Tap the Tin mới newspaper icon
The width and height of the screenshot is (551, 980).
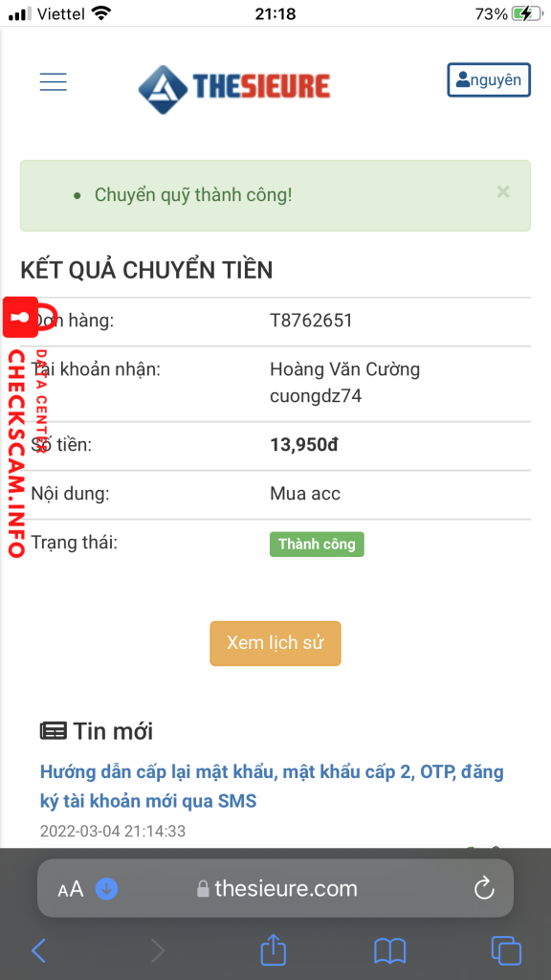coord(54,730)
